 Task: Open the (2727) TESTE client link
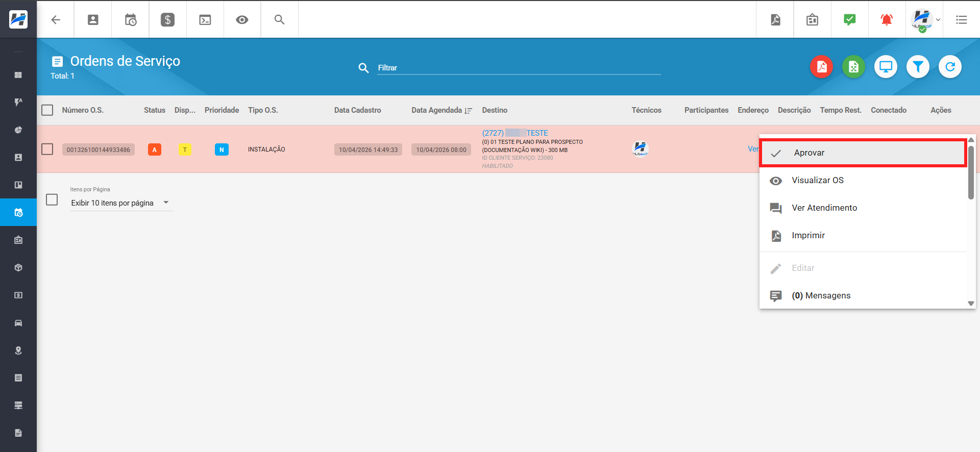click(514, 133)
